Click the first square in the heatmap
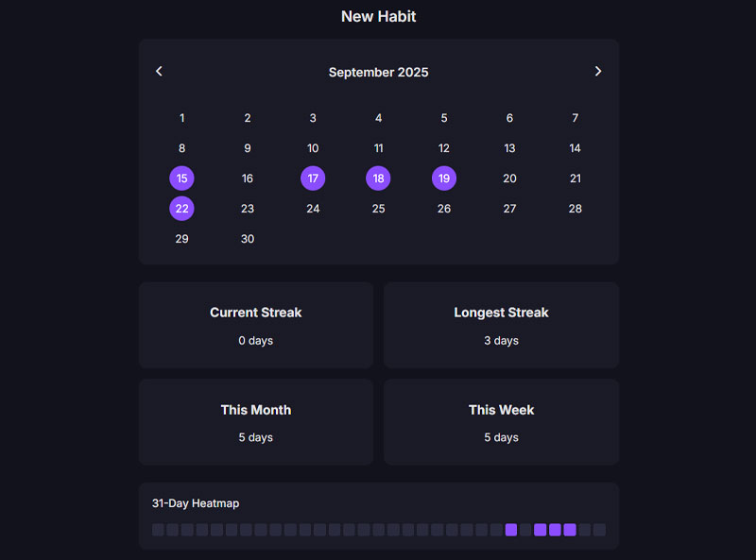Viewport: 756px width, 560px height. (158, 530)
